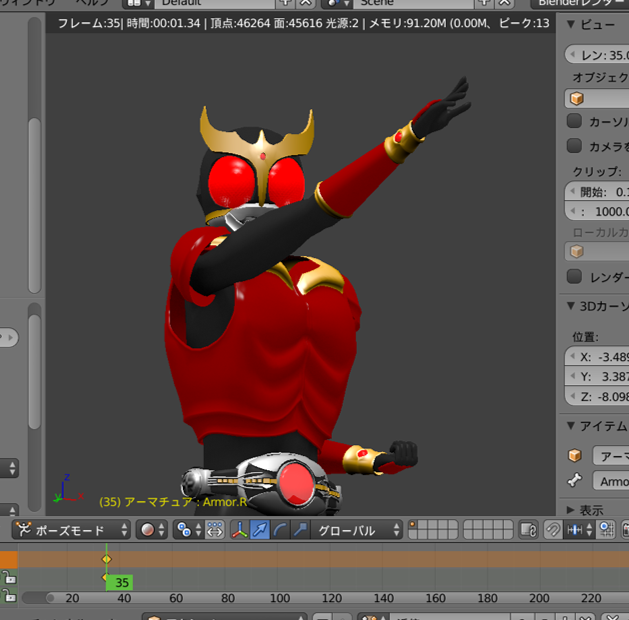Open the Pose Mode interaction mode dropdown

tap(71, 530)
